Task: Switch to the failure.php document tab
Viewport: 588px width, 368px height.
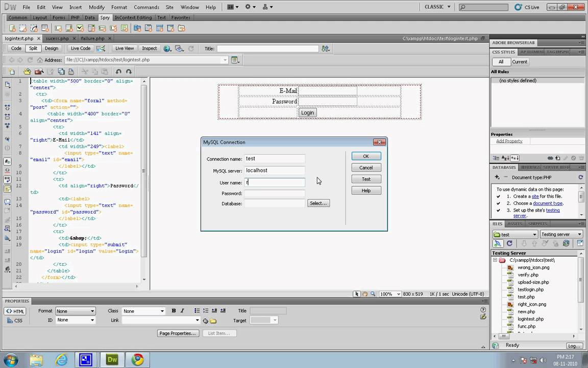Action: point(92,38)
